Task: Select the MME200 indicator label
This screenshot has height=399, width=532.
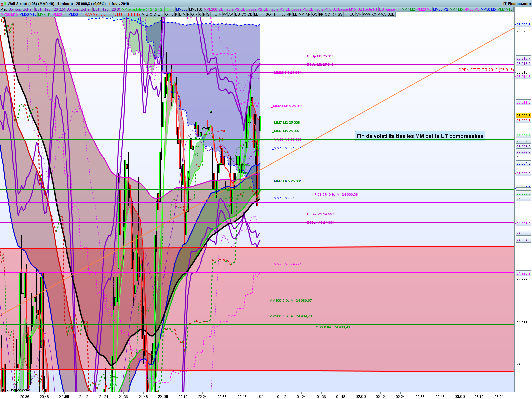Action: click(x=210, y=9)
